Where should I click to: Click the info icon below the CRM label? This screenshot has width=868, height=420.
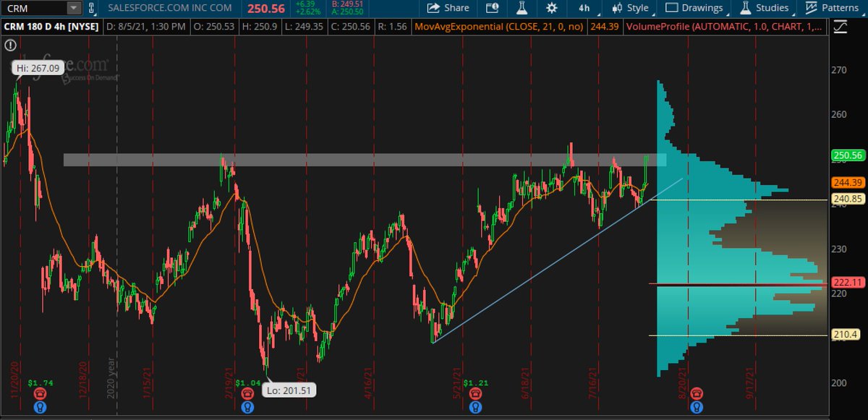coord(10,45)
